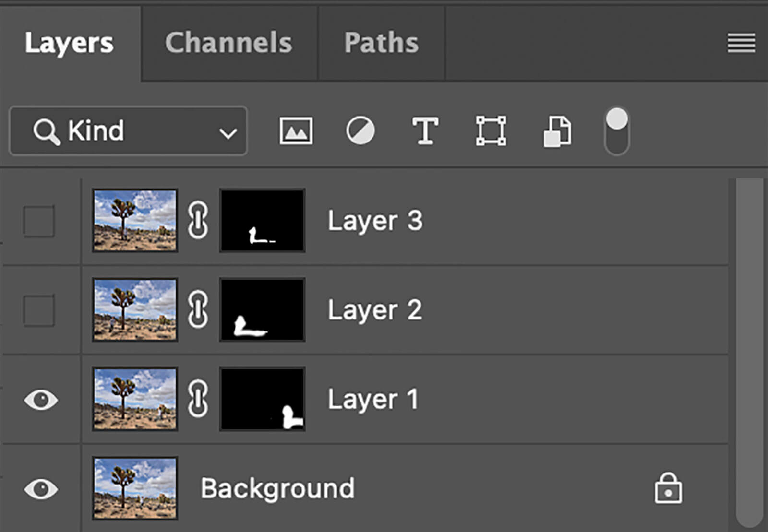Show Layer 2 using its visibility box
The height and width of the screenshot is (532, 768).
(39, 310)
